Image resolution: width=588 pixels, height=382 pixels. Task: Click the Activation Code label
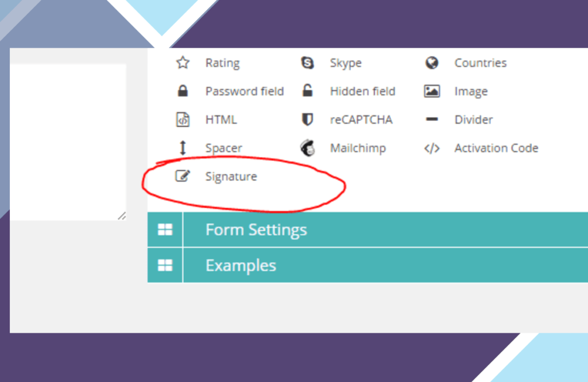coord(496,148)
